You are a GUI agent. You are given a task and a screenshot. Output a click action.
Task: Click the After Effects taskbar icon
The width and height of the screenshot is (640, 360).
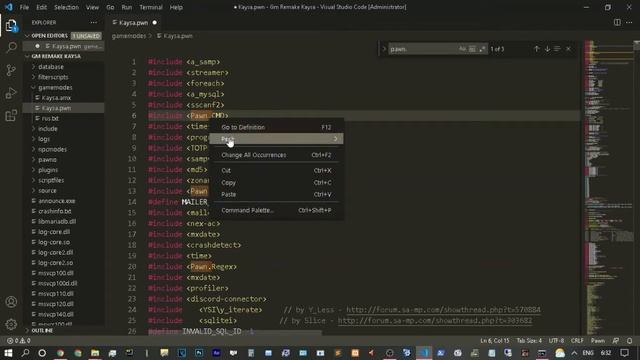point(216,353)
